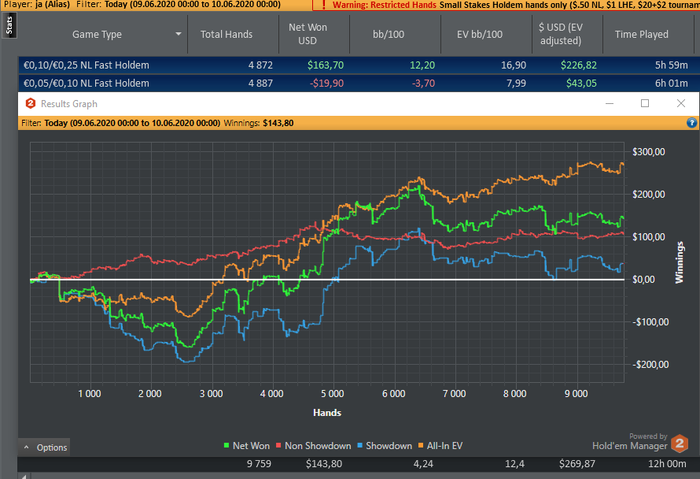Sort by EV bb/100 column header
Screen dimensions: 700x479
479,34
